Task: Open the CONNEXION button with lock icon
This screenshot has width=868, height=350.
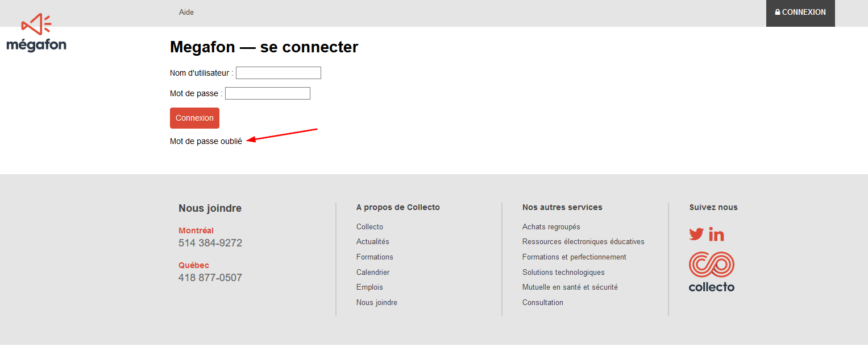Action: [x=800, y=13]
